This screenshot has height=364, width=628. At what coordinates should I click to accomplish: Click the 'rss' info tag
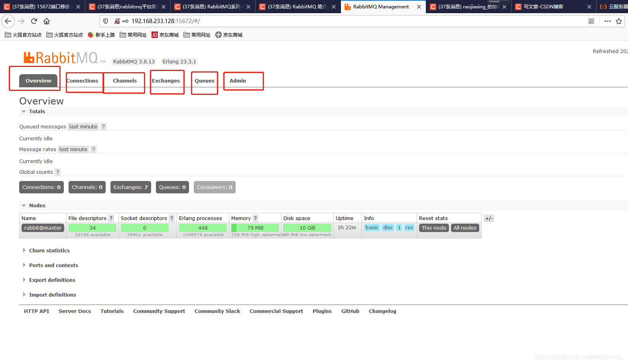[409, 228]
